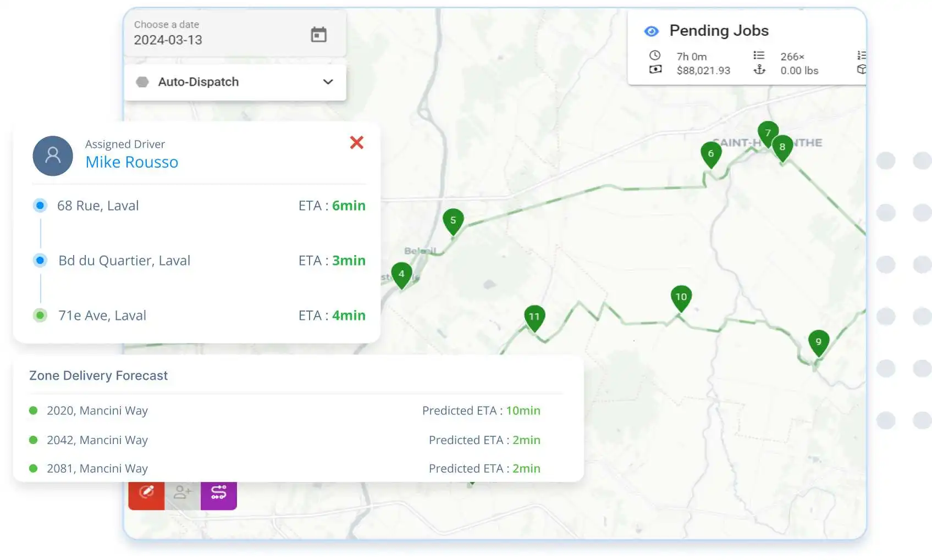932x560 pixels.
Task: Toggle Pending Jobs visibility eye icon
Action: [652, 31]
